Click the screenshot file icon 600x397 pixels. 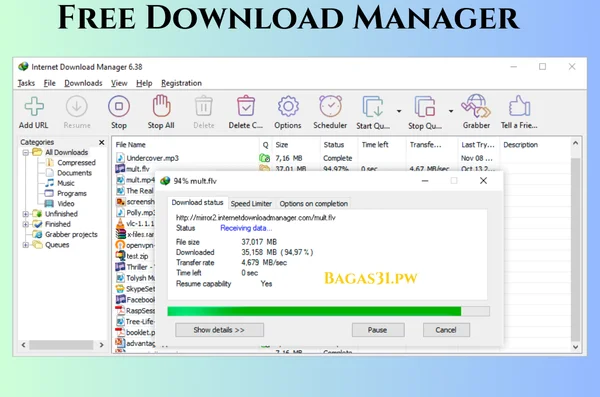[120, 201]
